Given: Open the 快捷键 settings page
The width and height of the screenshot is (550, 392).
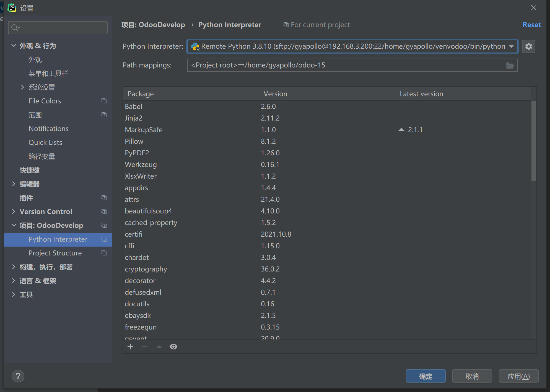Looking at the screenshot, I should pyautogui.click(x=30, y=170).
